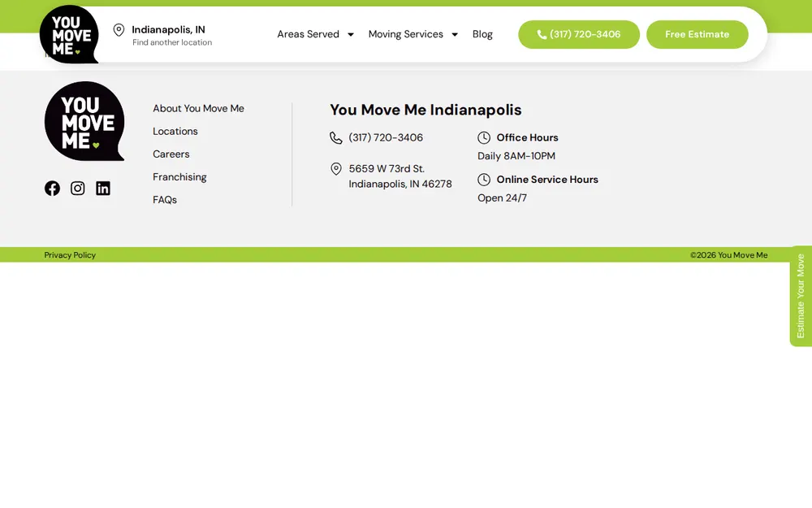
Task: Click the Open 24/7 text
Action: [503, 198]
